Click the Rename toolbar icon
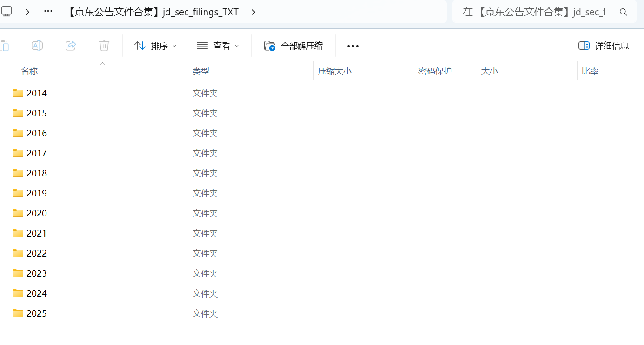Image resolution: width=644 pixels, height=345 pixels. (37, 46)
